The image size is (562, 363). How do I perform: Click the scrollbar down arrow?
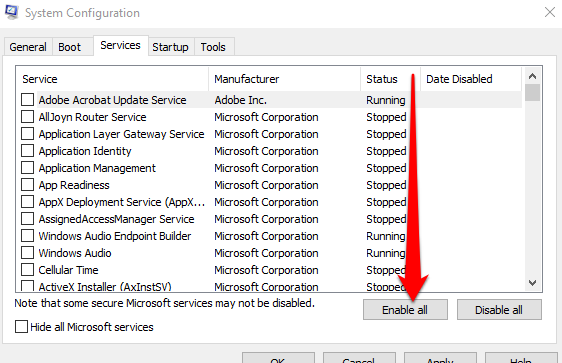(532, 283)
